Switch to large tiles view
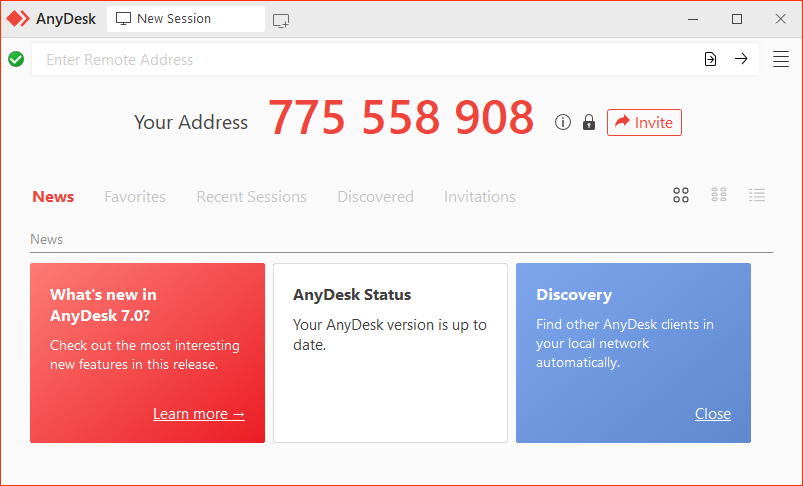This screenshot has height=486, width=803. tap(681, 195)
